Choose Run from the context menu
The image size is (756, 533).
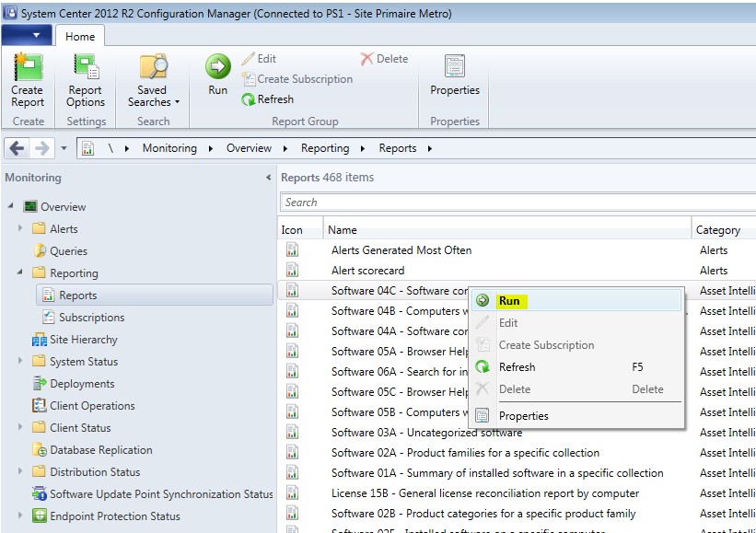point(509,301)
